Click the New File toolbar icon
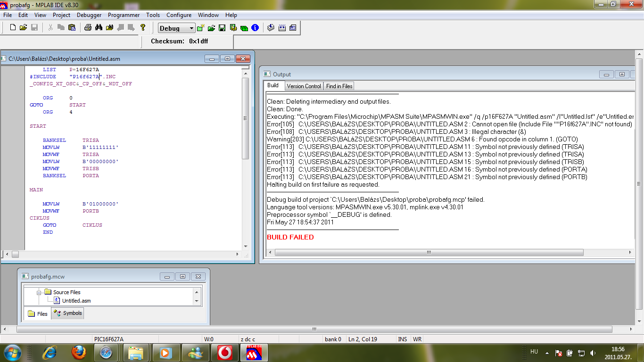644x362 pixels. (13, 28)
